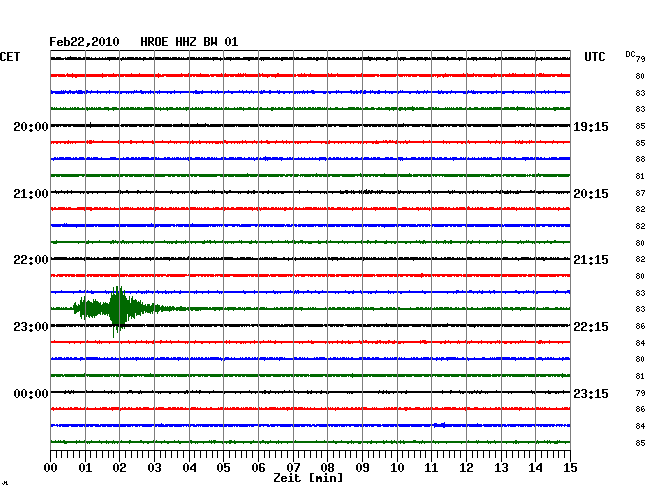Click the DC value 87
Viewport: 650px width, 494px height.
point(640,193)
